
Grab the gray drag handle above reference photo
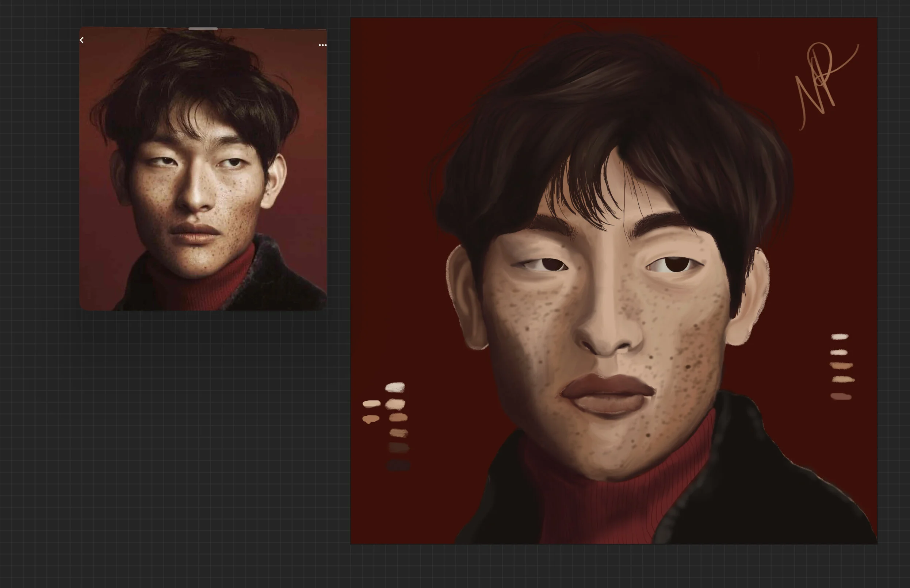point(203,29)
